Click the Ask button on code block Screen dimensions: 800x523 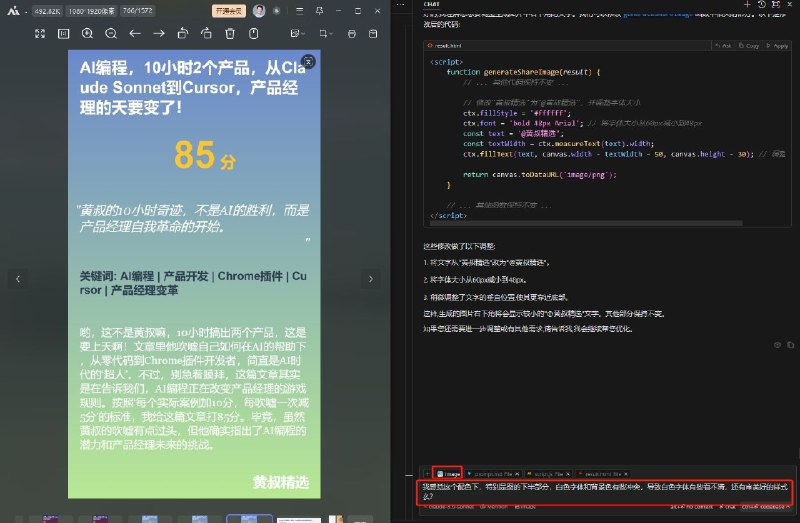(x=723, y=46)
